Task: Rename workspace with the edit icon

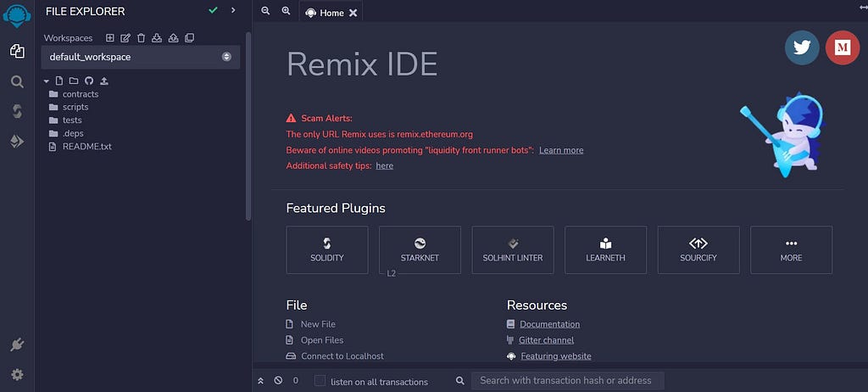Action: click(125, 37)
